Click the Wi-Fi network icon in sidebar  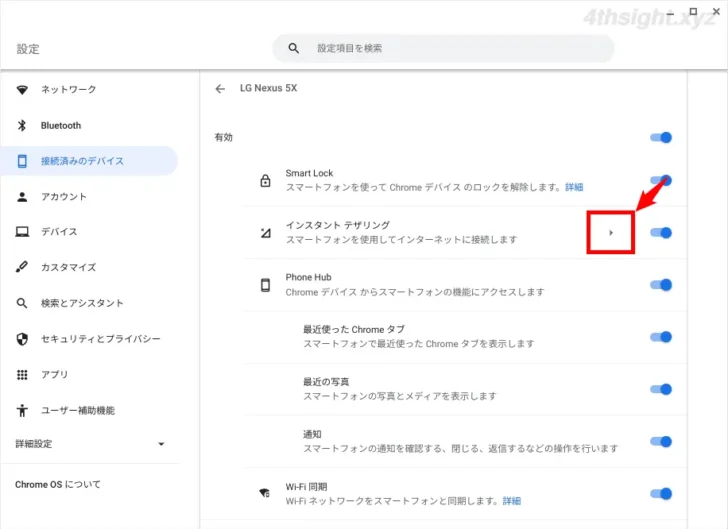pyautogui.click(x=22, y=90)
